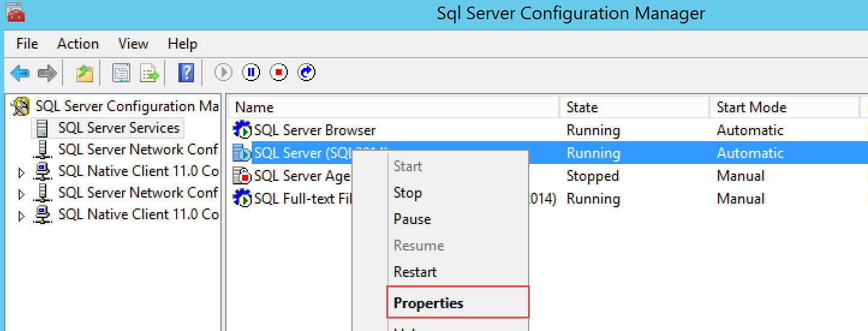The width and height of the screenshot is (868, 331).
Task: Click the app icon in the title bar
Action: pos(15,12)
